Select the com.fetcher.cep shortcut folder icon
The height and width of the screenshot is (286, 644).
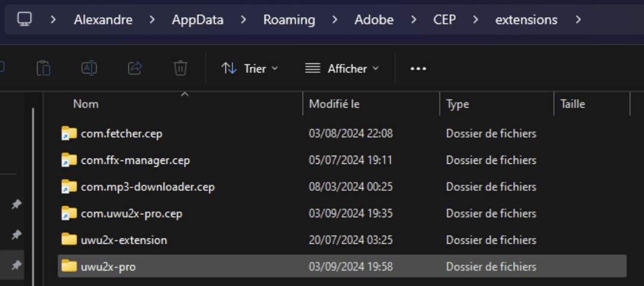coord(69,134)
